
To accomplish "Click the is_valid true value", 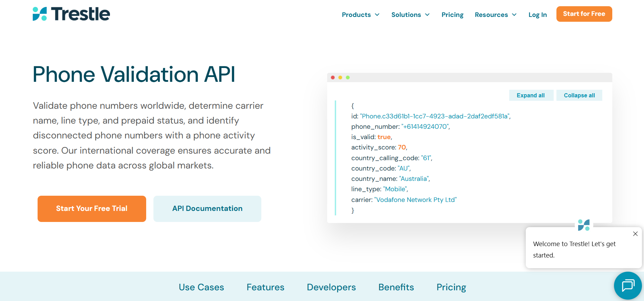I will coord(384,137).
